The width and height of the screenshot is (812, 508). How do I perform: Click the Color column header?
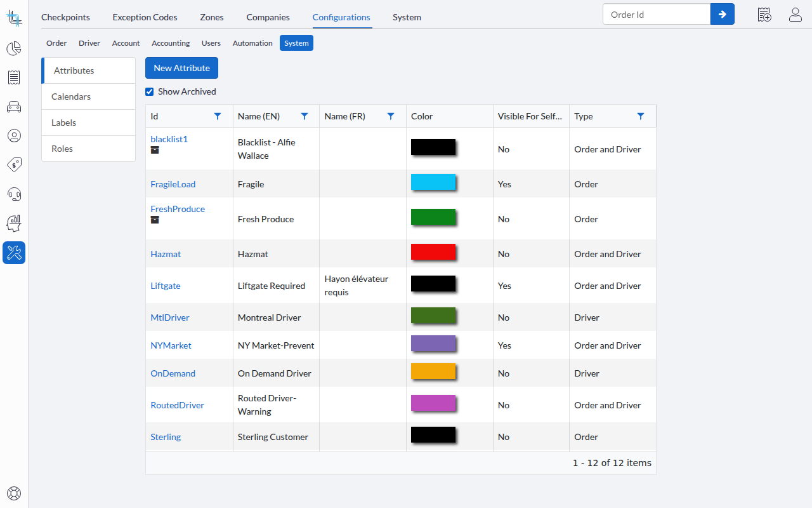[449, 116]
